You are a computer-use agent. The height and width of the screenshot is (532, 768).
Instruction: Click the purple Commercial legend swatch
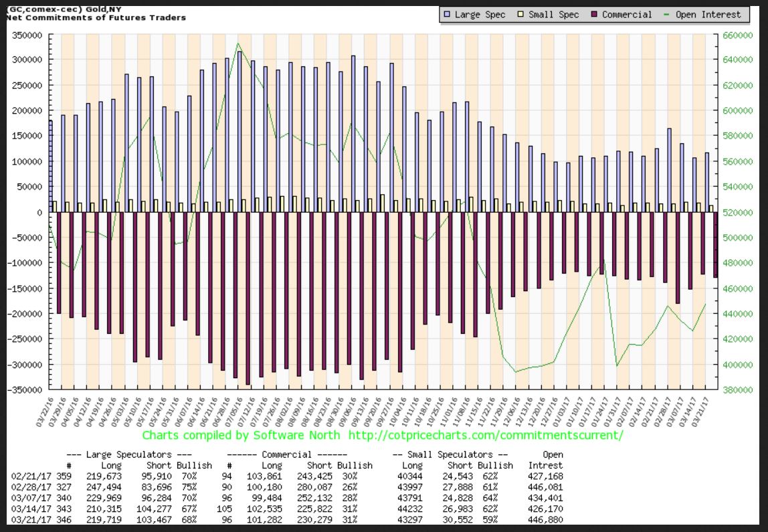(593, 14)
